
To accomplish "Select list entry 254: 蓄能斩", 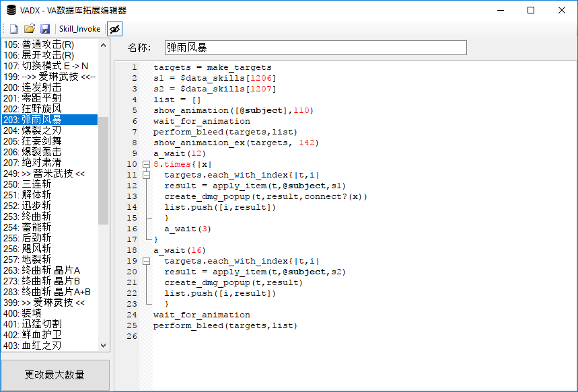I will (50, 227).
